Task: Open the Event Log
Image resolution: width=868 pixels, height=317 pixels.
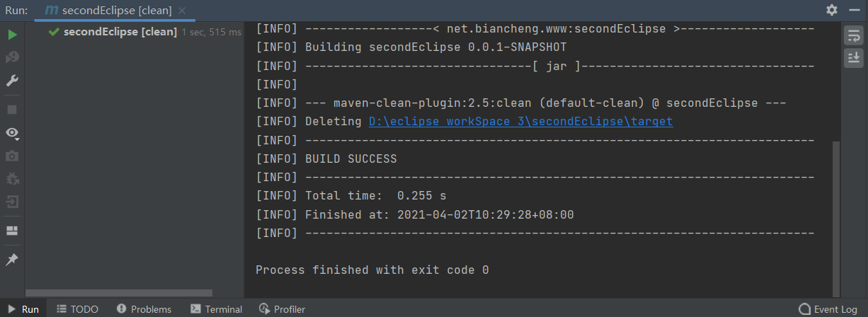Action: (x=828, y=309)
